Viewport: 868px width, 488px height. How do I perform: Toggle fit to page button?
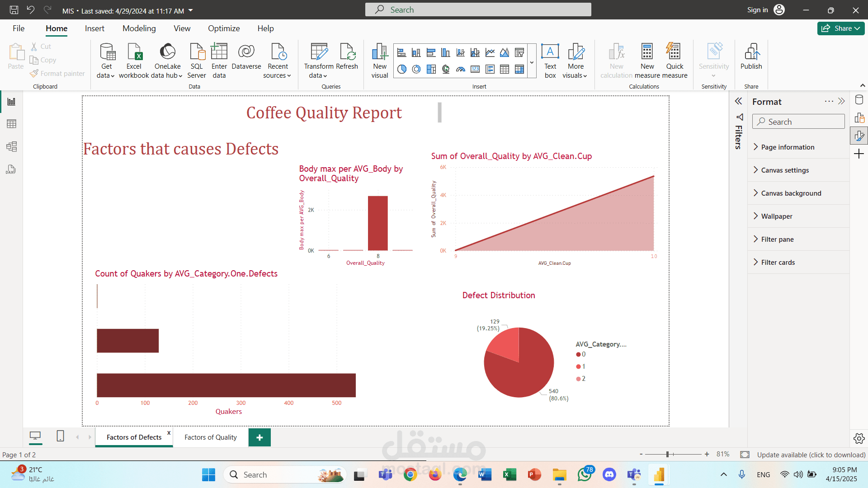(x=745, y=454)
